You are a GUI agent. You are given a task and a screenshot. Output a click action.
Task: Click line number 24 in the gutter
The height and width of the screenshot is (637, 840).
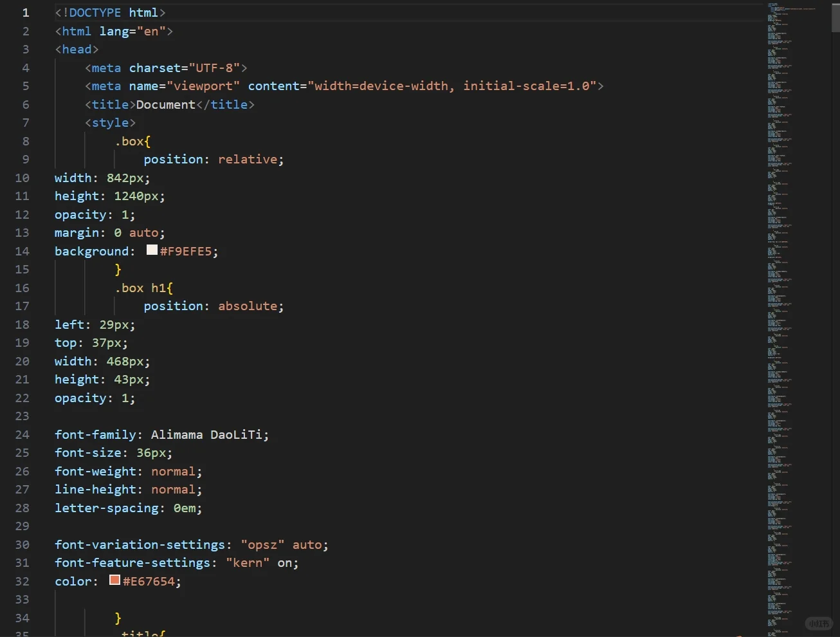click(x=23, y=435)
